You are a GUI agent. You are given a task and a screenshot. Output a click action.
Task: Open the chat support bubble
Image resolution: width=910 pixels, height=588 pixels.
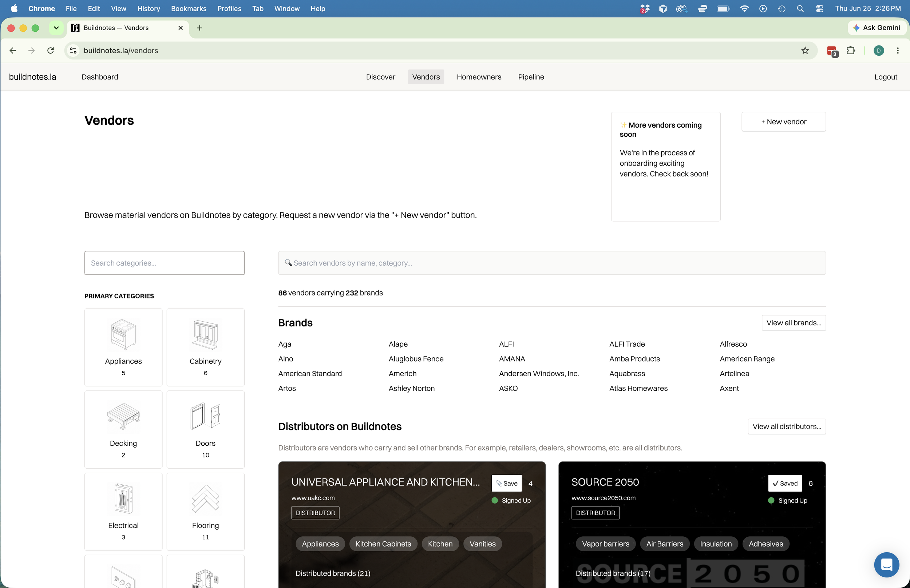pyautogui.click(x=886, y=564)
